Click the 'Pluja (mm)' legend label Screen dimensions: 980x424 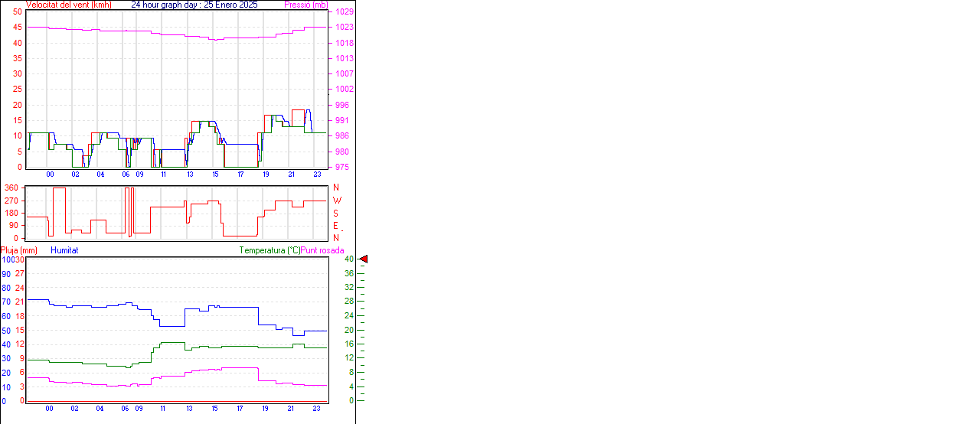pos(19,250)
